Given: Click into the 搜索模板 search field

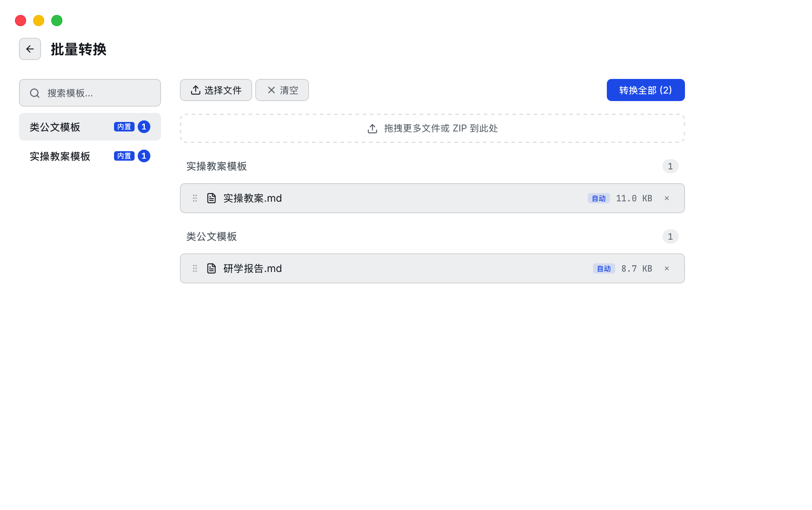Looking at the screenshot, I should 99,93.
